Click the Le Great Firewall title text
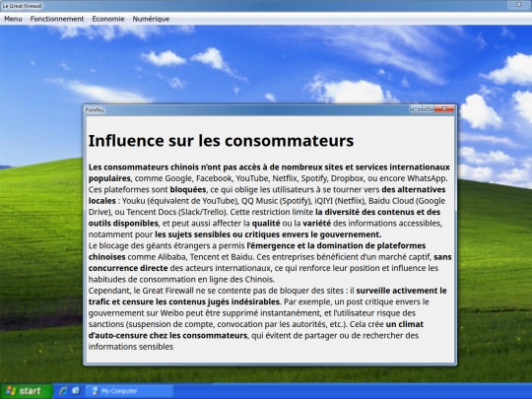 [x=22, y=6]
